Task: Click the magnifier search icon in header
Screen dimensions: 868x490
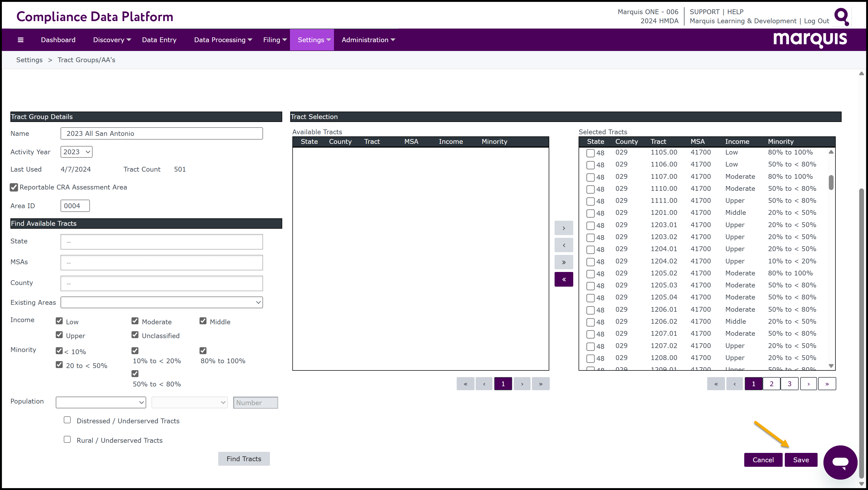Action: [841, 16]
